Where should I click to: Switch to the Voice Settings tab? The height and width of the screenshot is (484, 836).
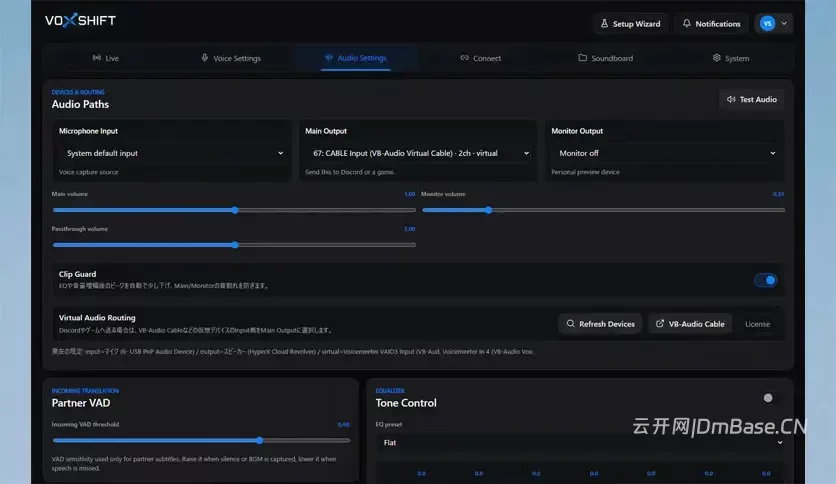click(x=231, y=58)
